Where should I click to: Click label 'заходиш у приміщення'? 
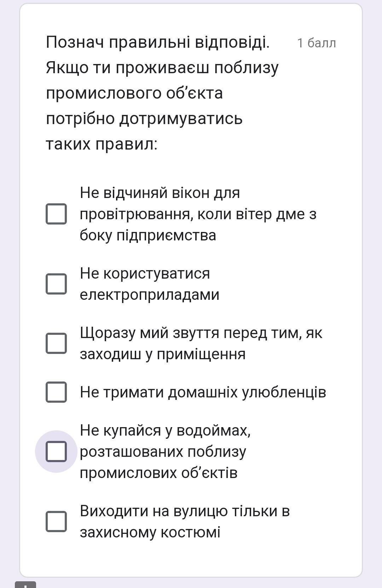pyautogui.click(x=163, y=354)
